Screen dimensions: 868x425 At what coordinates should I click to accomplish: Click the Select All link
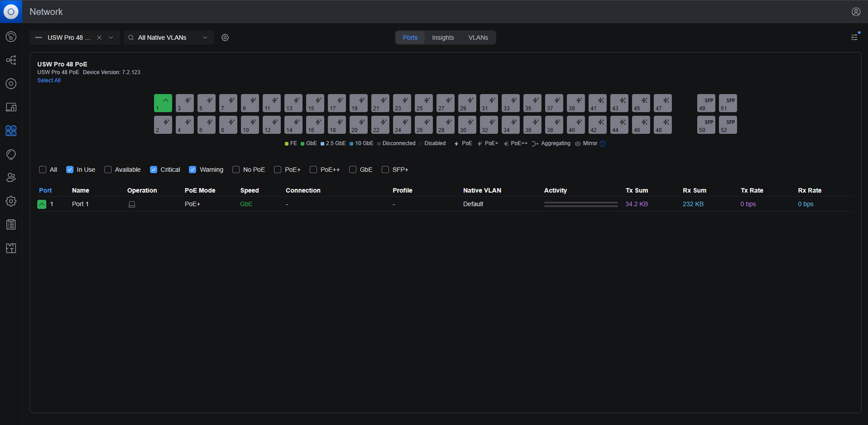click(x=49, y=80)
